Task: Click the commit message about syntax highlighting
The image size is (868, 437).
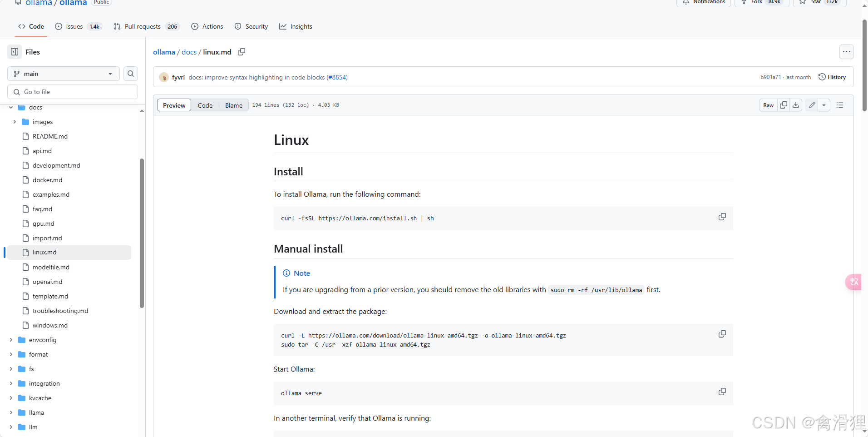Action: 256,77
